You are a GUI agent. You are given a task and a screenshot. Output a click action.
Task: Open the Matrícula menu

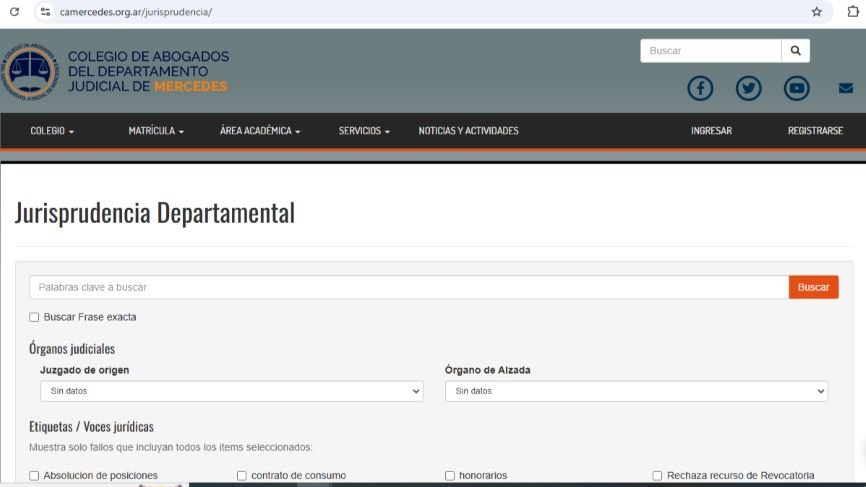point(156,131)
